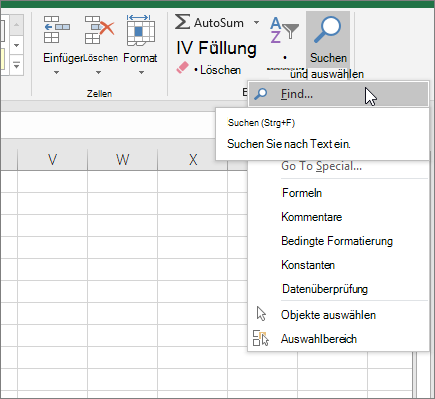435x399 pixels.
Task: Click the AutoSum sigma icon
Action: tap(183, 22)
